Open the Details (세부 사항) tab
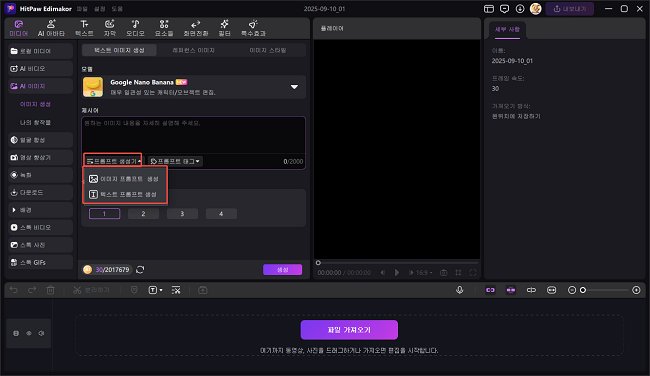 click(x=507, y=29)
